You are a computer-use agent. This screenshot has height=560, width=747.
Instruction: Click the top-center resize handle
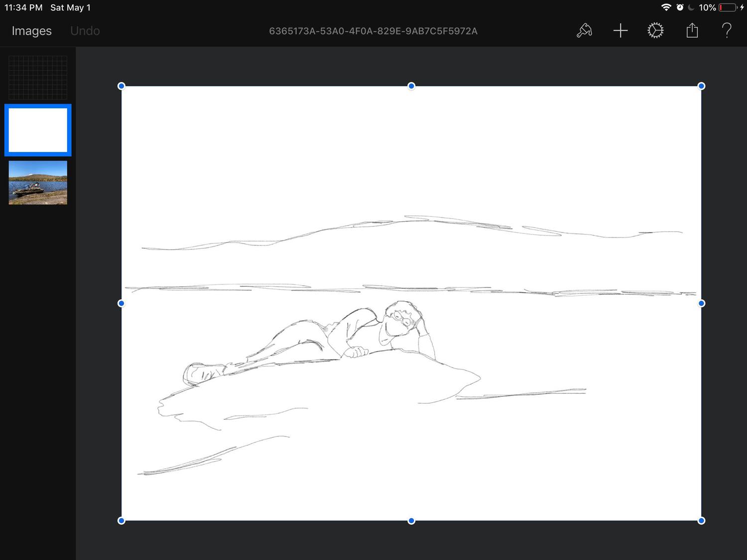[411, 86]
